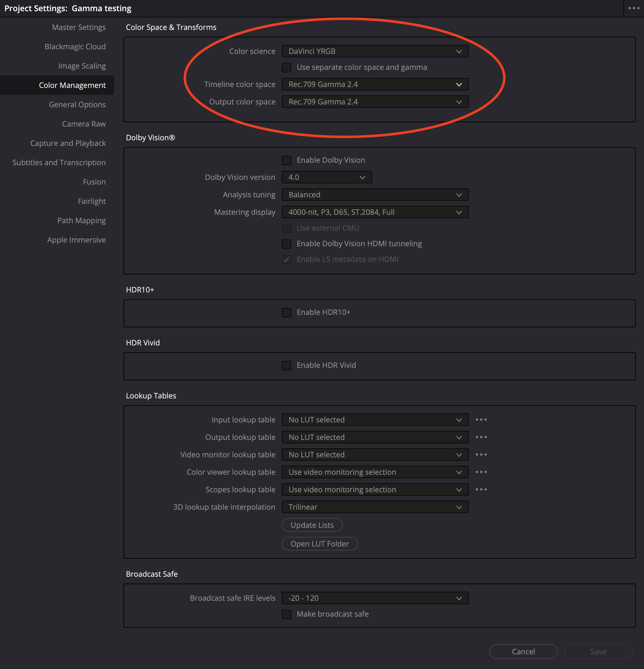The width and height of the screenshot is (644, 669).
Task: Tick Make broadcast safe checkbox
Action: point(286,614)
